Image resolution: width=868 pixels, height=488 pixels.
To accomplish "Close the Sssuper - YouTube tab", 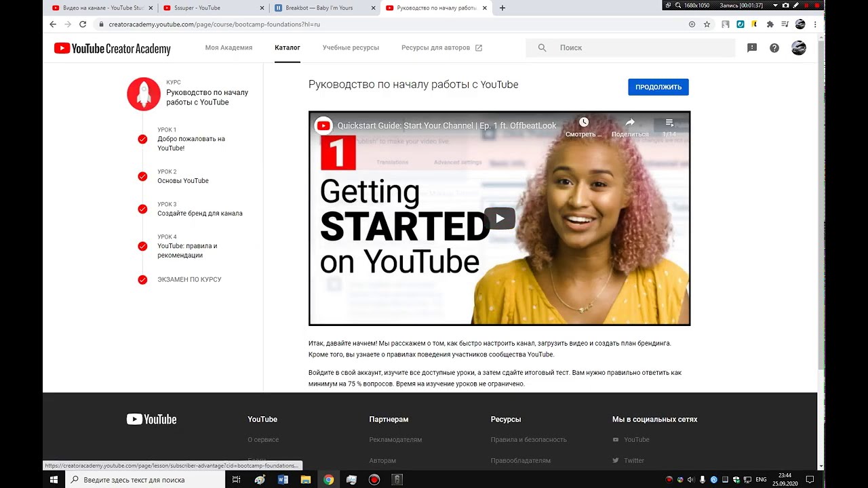I will [x=261, y=8].
